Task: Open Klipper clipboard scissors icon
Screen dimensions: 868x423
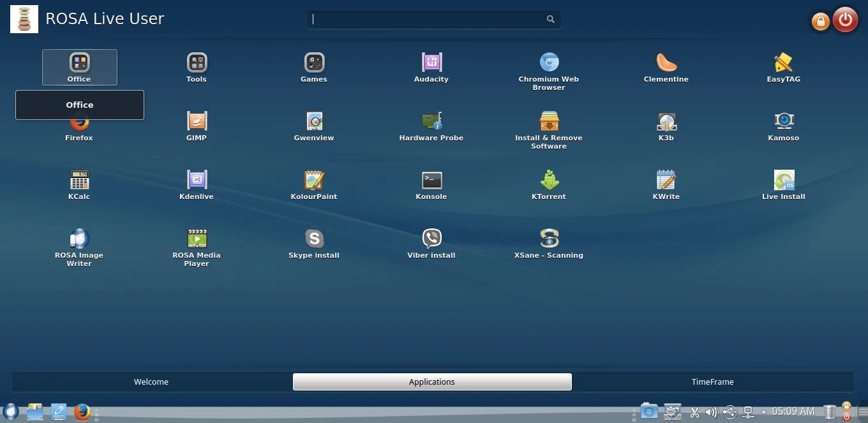Action: pyautogui.click(x=695, y=412)
